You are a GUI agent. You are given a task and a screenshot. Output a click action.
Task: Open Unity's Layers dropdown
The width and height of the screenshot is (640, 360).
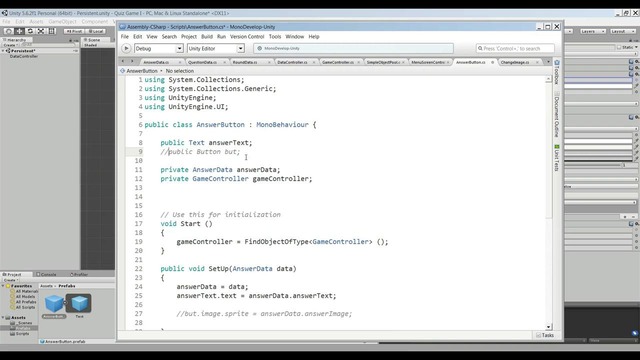592,31
